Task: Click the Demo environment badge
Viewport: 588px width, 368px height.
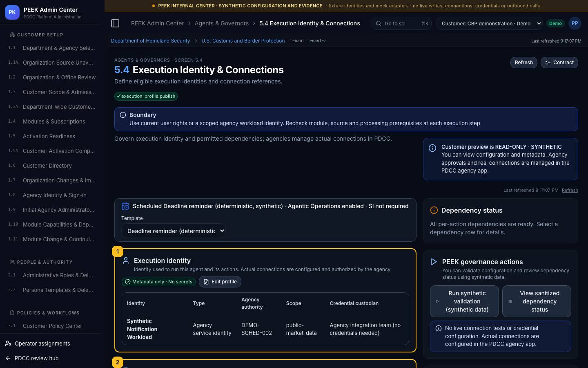Action: pos(555,23)
